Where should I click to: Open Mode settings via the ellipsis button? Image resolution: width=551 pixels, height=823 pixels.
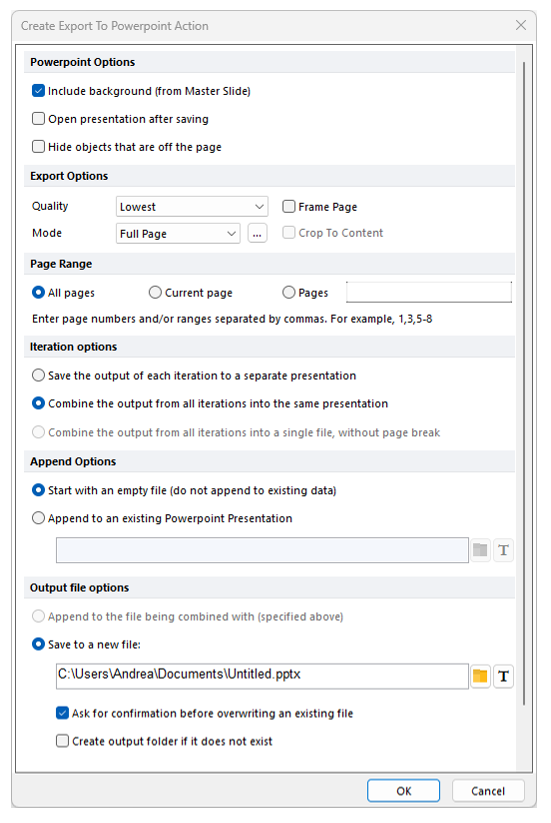(x=257, y=234)
